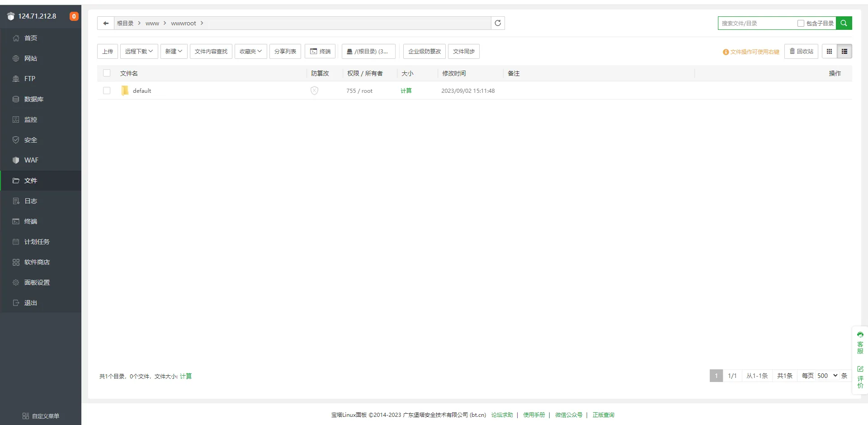Open the 分享列表 button
Viewport: 868px width, 425px height.
(x=285, y=52)
